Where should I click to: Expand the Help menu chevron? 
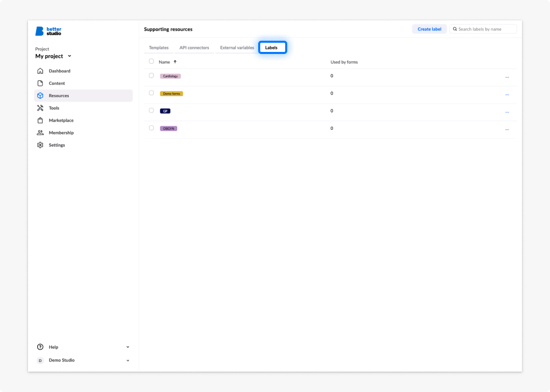point(128,347)
